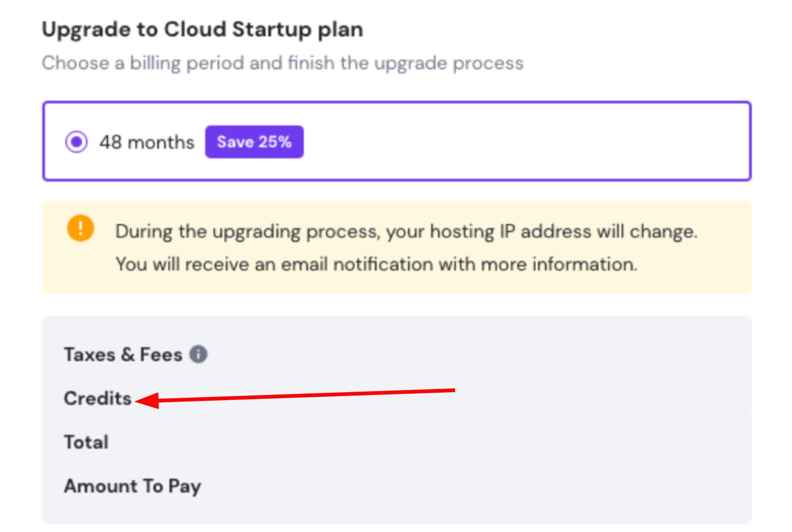Click the Amount To Pay row

[132, 486]
